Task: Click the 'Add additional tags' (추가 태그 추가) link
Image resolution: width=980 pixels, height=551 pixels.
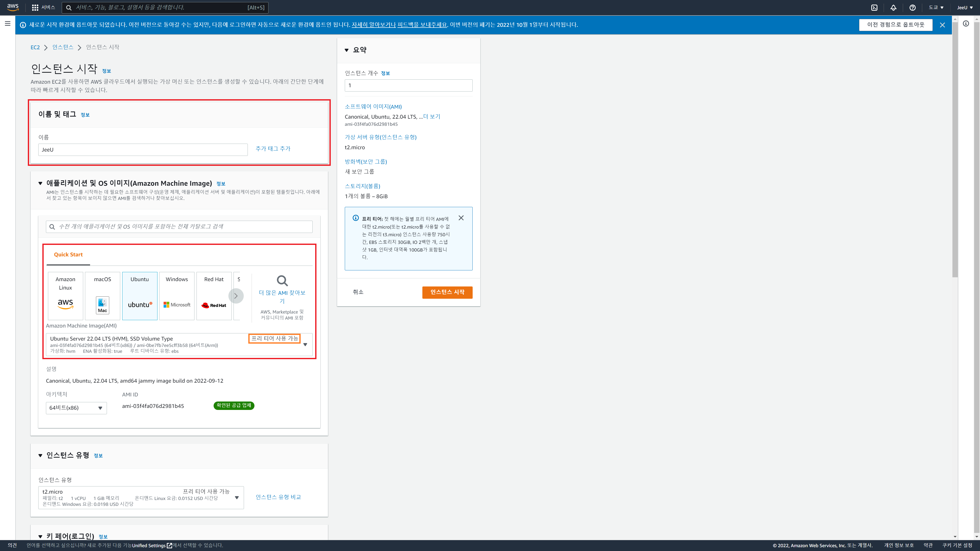Action: [x=273, y=149]
